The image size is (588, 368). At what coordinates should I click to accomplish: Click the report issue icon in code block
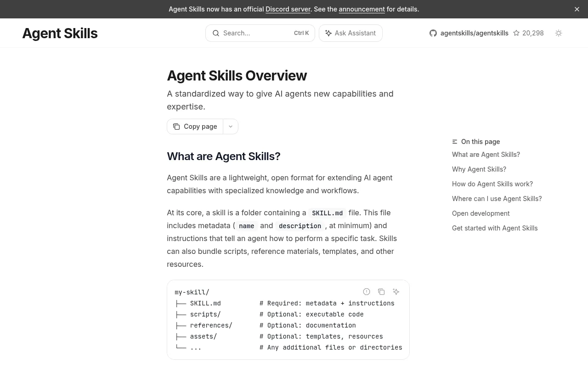tap(367, 292)
